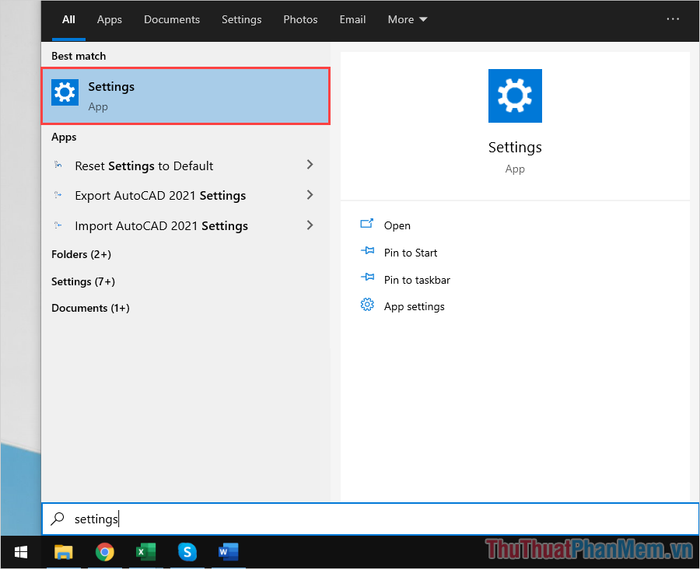700x569 pixels.
Task: Select the Photos search tab
Action: 300,19
